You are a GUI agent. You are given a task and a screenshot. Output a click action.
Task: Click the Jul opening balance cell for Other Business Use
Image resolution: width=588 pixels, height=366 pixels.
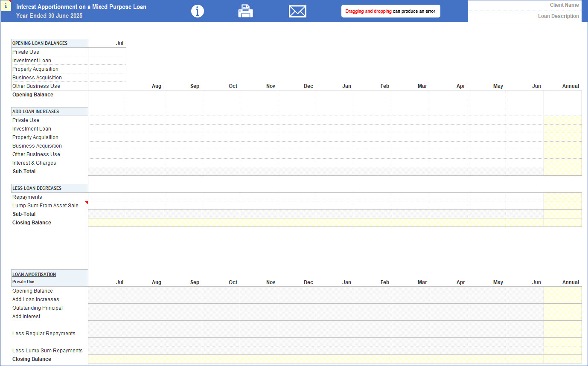point(107,86)
